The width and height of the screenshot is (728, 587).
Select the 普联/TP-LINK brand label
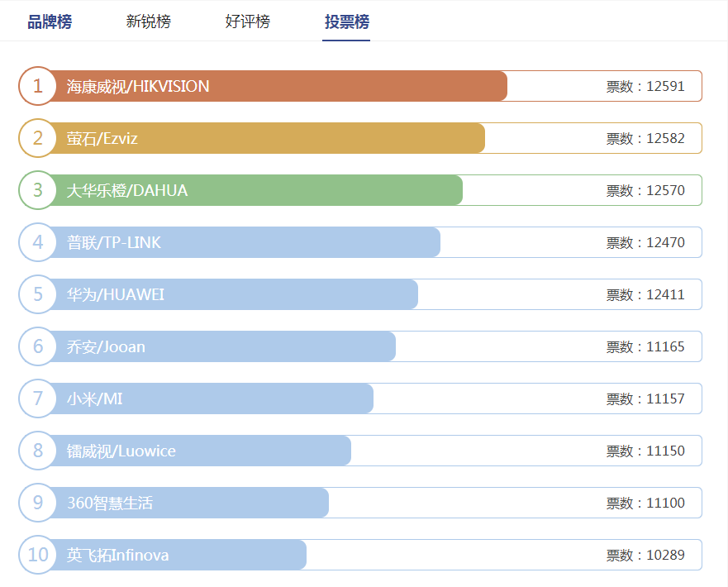click(x=114, y=242)
